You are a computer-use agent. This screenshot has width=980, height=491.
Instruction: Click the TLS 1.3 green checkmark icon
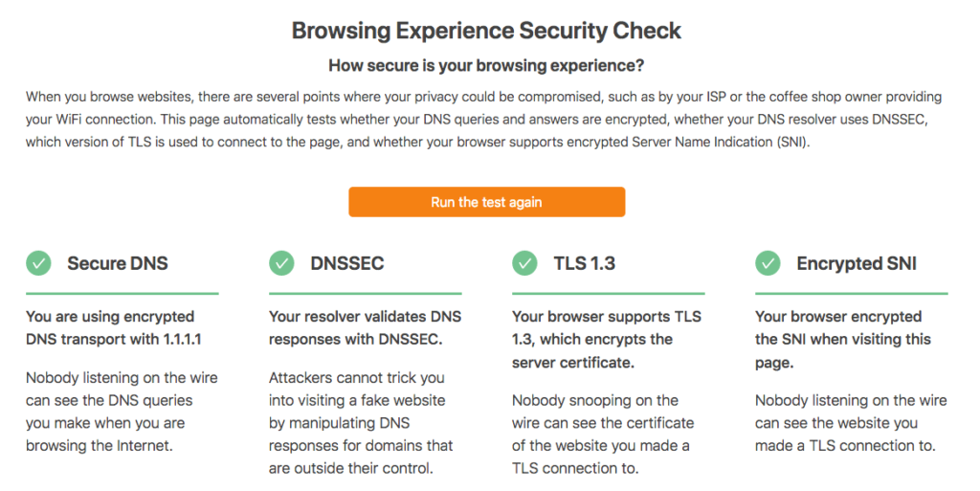point(524,263)
